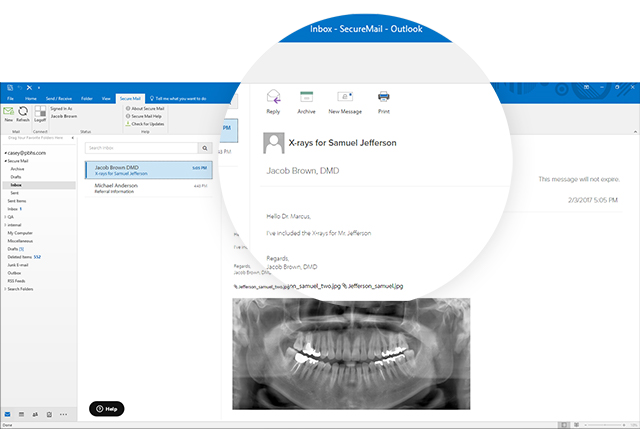Collapse the casey@pbhs.com account tree
This screenshot has width=640, height=429.
[x=5, y=153]
